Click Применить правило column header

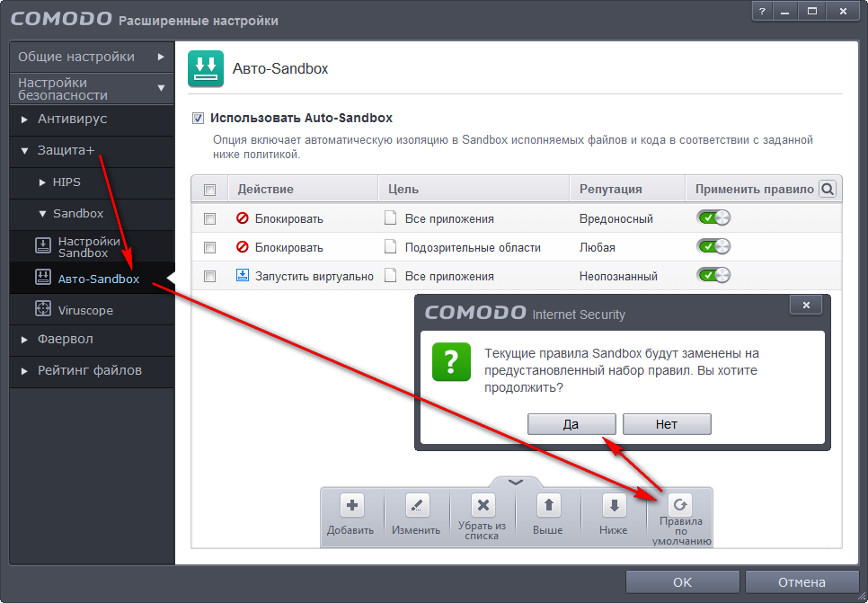(x=755, y=190)
